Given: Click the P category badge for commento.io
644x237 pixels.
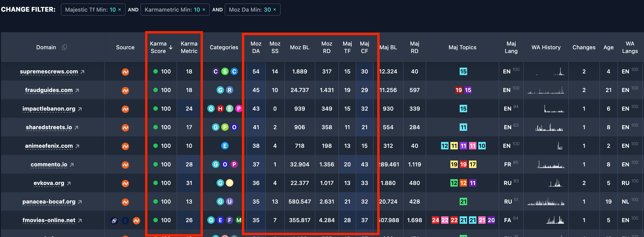Looking at the screenshot, I should click(x=234, y=165).
